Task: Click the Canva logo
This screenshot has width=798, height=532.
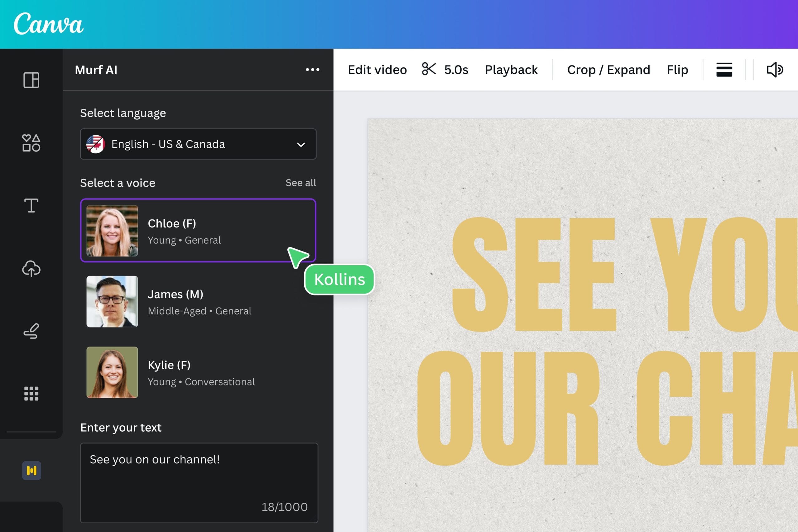Action: [x=48, y=24]
